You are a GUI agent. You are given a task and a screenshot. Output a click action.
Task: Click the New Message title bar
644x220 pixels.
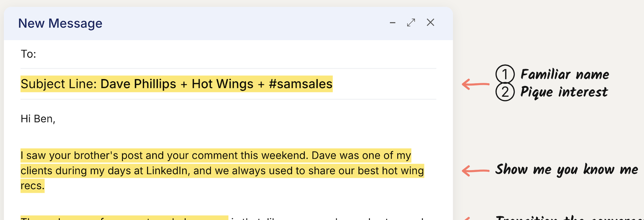tap(228, 23)
